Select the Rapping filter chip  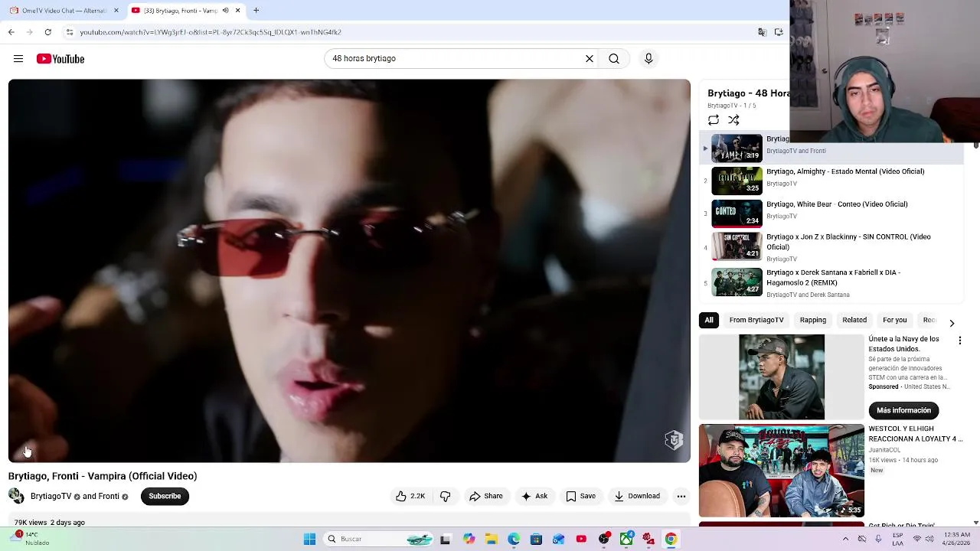pyautogui.click(x=813, y=320)
